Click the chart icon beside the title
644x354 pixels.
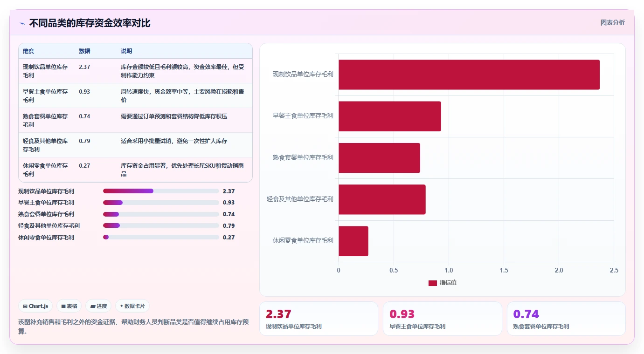click(22, 23)
